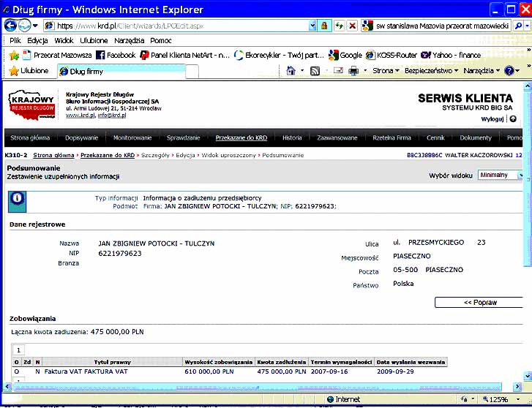Click the info@krd.pl email link
Viewport: 532px width, 408px height.
[112, 116]
